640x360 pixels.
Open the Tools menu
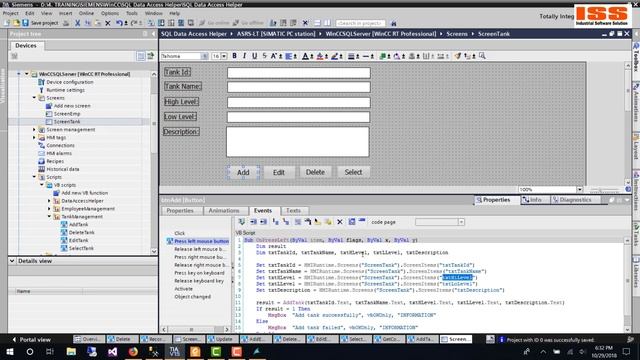point(131,13)
